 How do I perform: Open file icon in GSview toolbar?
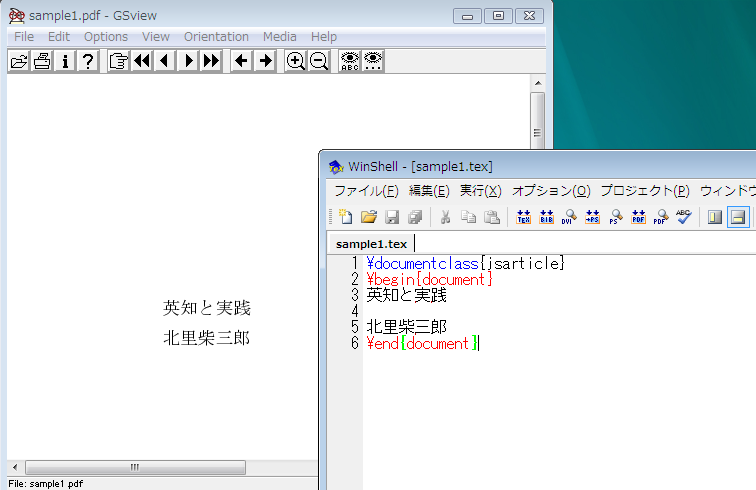tap(19, 61)
